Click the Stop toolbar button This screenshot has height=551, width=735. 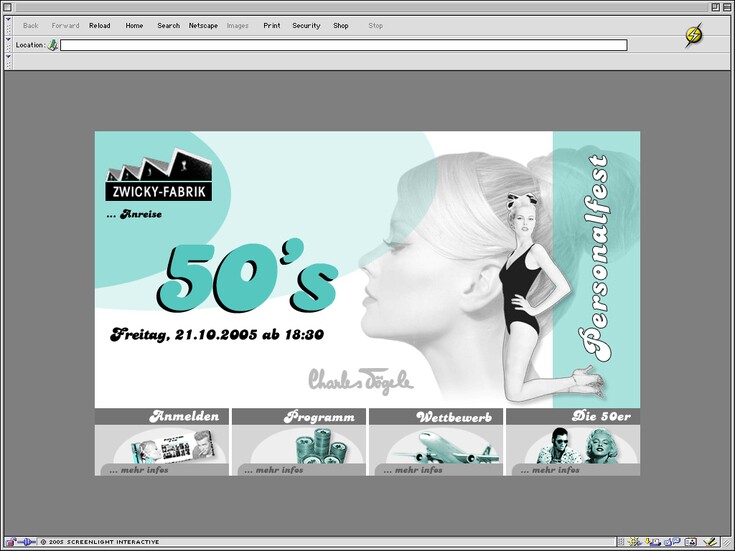[375, 26]
